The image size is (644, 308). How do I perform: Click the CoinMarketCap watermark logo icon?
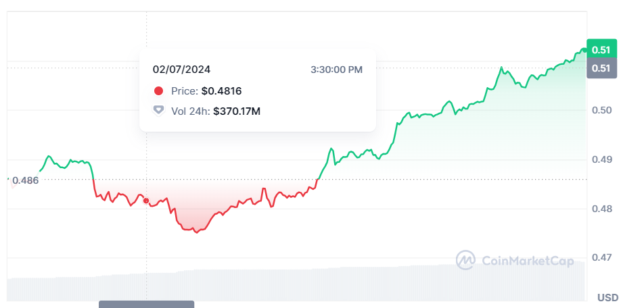pyautogui.click(x=465, y=260)
